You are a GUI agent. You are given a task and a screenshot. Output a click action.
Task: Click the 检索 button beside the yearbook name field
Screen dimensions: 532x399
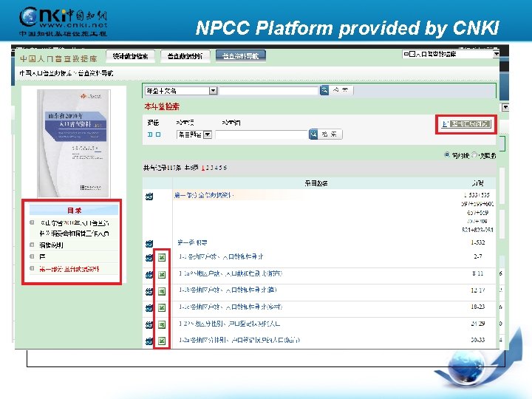pyautogui.click(x=341, y=90)
